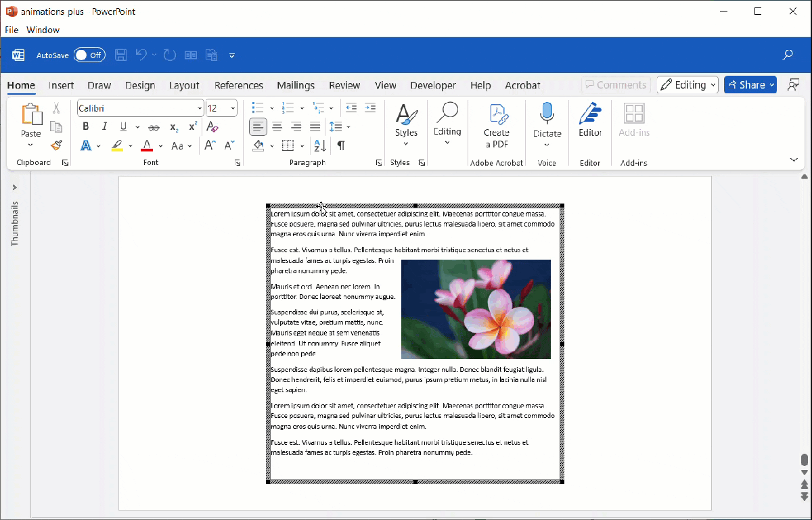This screenshot has width=812, height=520.
Task: Increase paragraph indent
Action: click(370, 108)
